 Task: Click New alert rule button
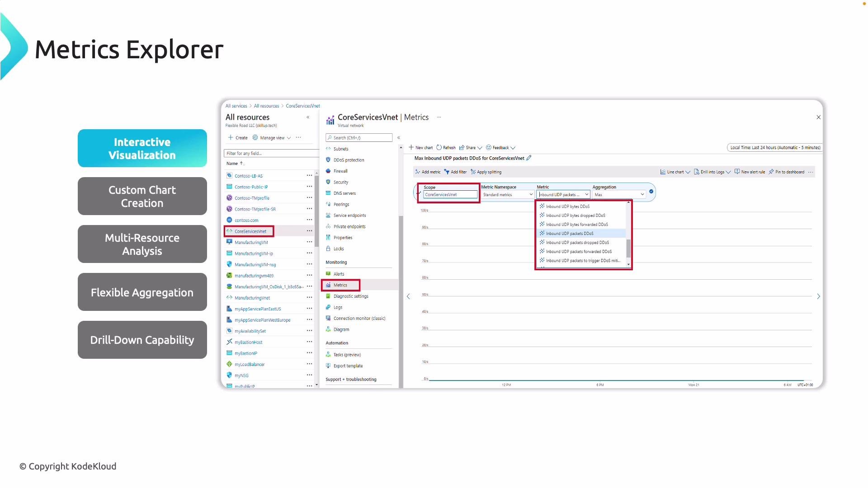[750, 172]
